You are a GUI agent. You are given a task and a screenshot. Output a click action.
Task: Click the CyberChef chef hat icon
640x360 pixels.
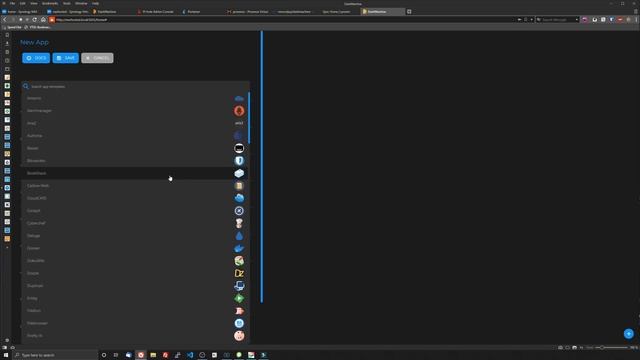pos(239,223)
